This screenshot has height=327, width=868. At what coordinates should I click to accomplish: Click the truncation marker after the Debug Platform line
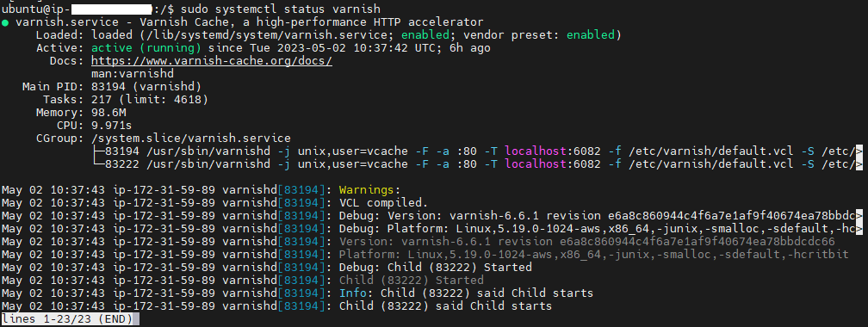pyautogui.click(x=859, y=229)
